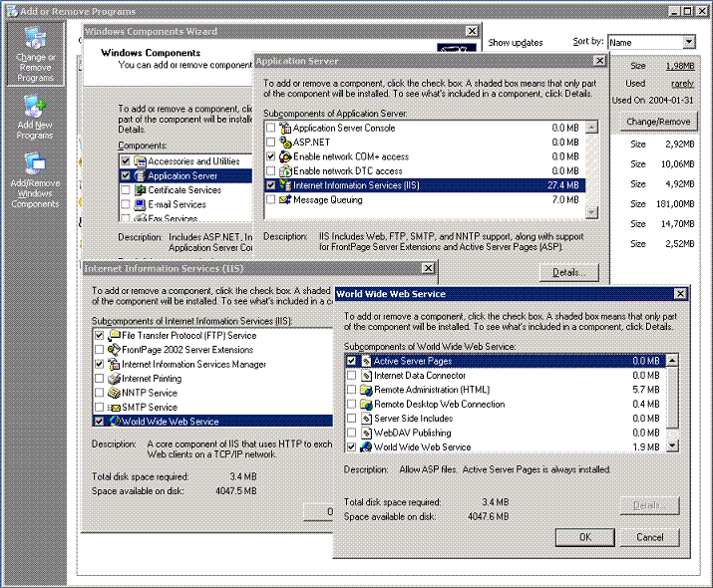Click the 1,98MB size value
The width and height of the screenshot is (713, 588).
coord(680,66)
